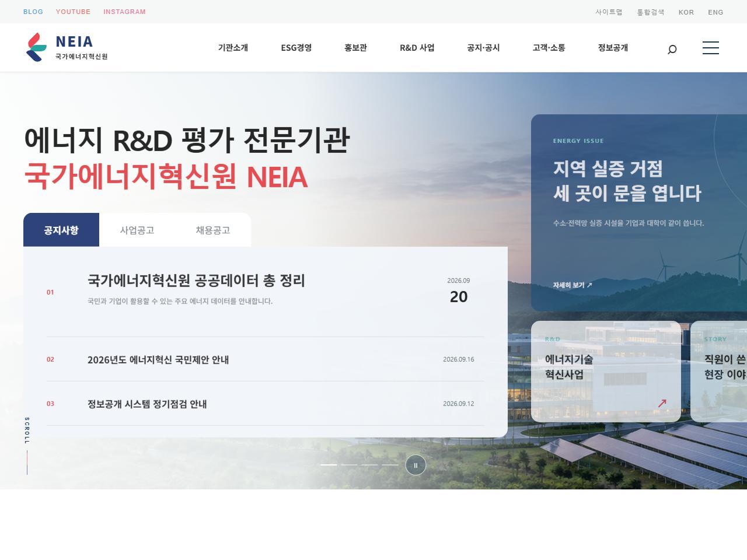Jump to fourth slide indicator
This screenshot has width=747, height=560.
click(x=390, y=465)
